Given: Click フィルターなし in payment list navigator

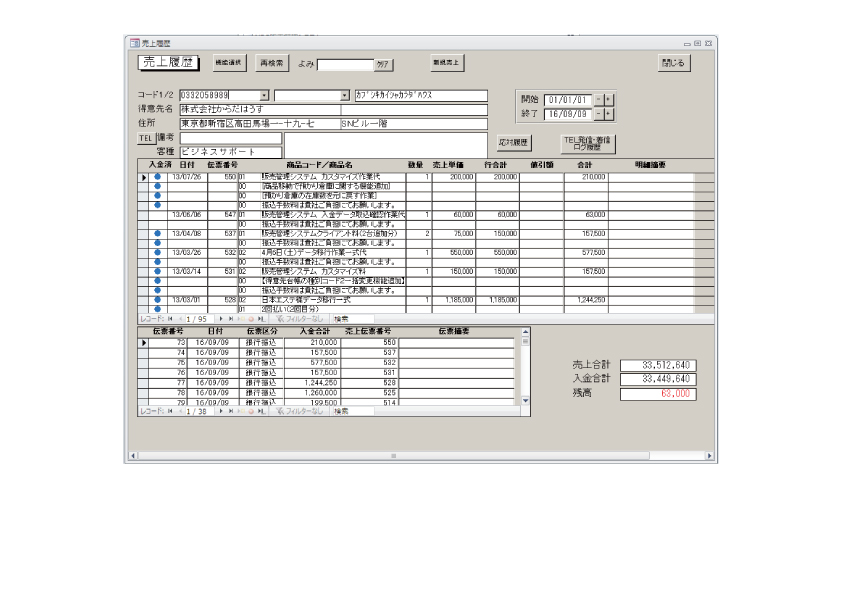Looking at the screenshot, I should (300, 411).
